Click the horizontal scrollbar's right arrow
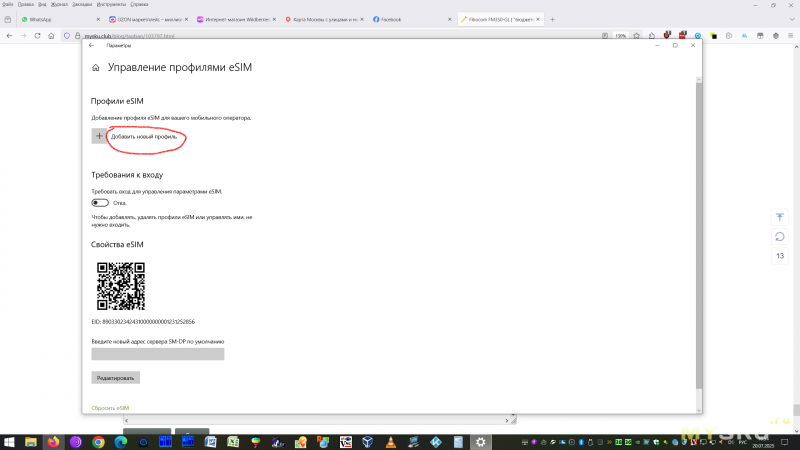Screen dimensions: 800x450 [507, 420]
